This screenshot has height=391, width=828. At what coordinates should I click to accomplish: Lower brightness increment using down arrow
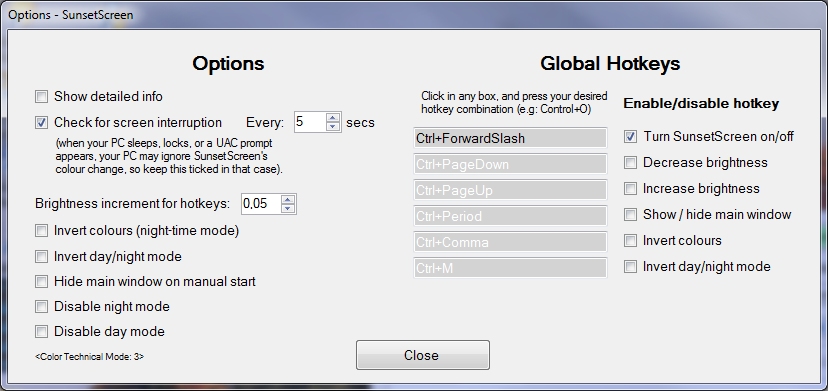[288, 209]
